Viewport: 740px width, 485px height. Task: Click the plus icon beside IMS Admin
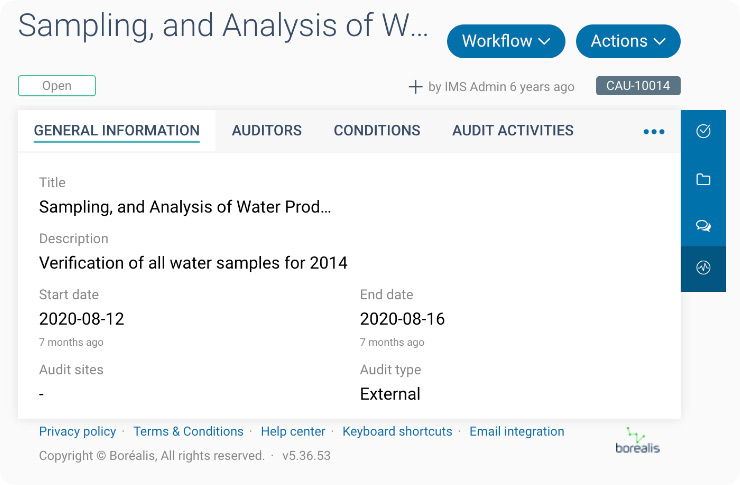(x=416, y=87)
